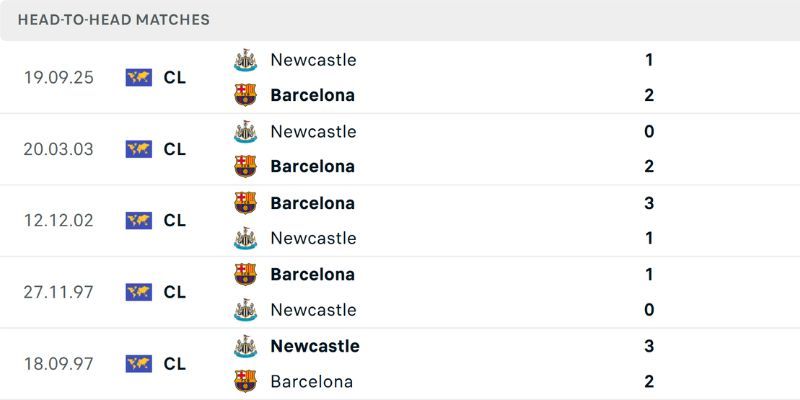800x400 pixels.
Task: Click Champions League icon for 12.12.02 match
Action: 138,220
